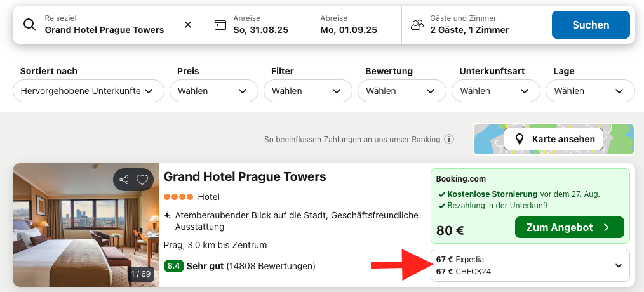Click the search magnifier icon
Viewport: 644px width, 292px height.
[x=29, y=25]
